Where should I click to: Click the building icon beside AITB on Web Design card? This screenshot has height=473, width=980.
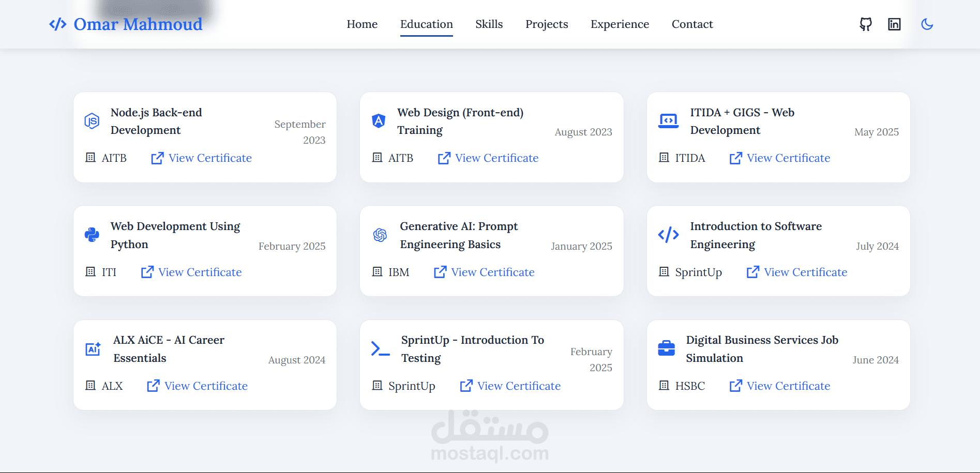(x=378, y=157)
